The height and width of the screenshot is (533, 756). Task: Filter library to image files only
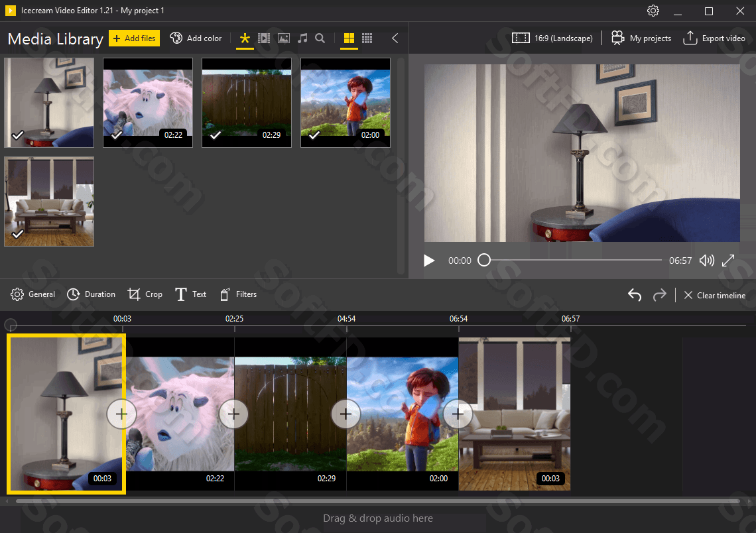click(x=284, y=38)
